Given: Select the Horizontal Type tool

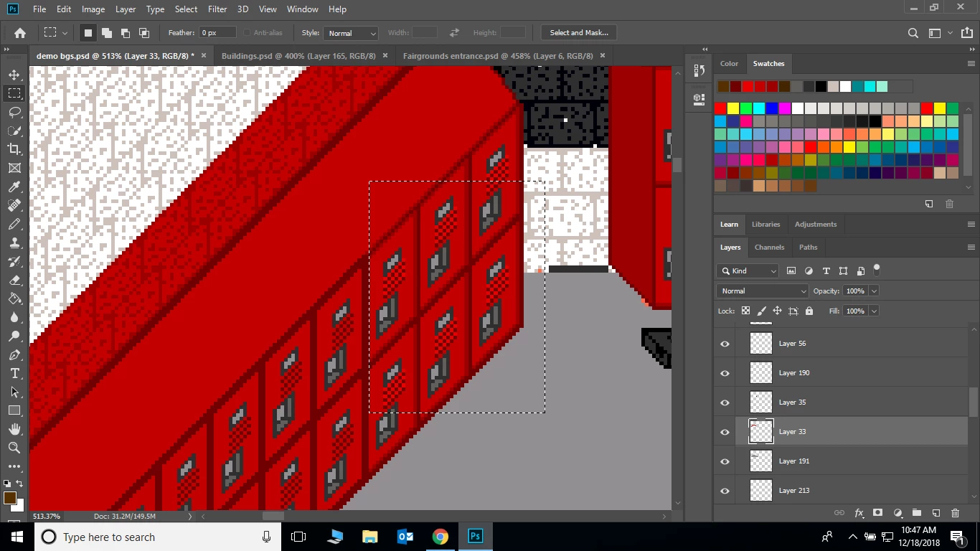Looking at the screenshot, I should tap(14, 373).
